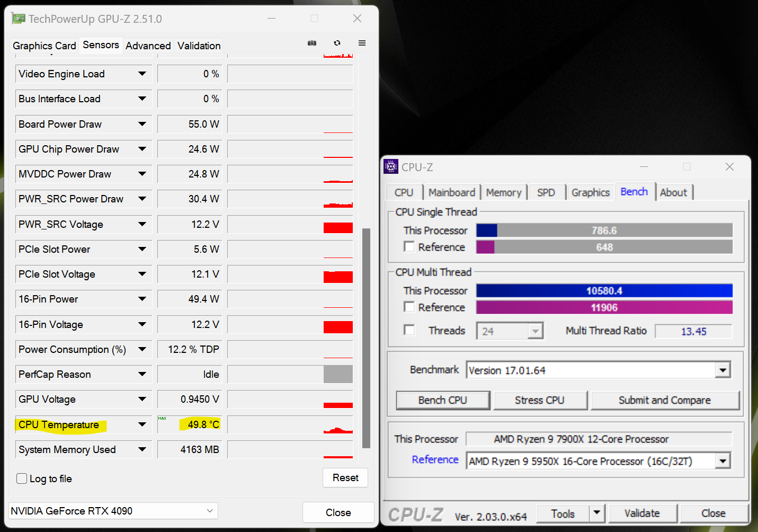
Task: Open the 16-Pin Voltage dropdown
Action: click(x=142, y=324)
